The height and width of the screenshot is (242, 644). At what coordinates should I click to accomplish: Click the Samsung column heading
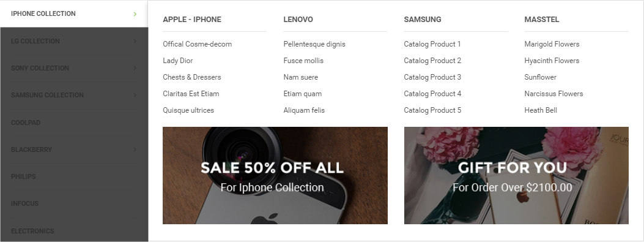pyautogui.click(x=423, y=20)
